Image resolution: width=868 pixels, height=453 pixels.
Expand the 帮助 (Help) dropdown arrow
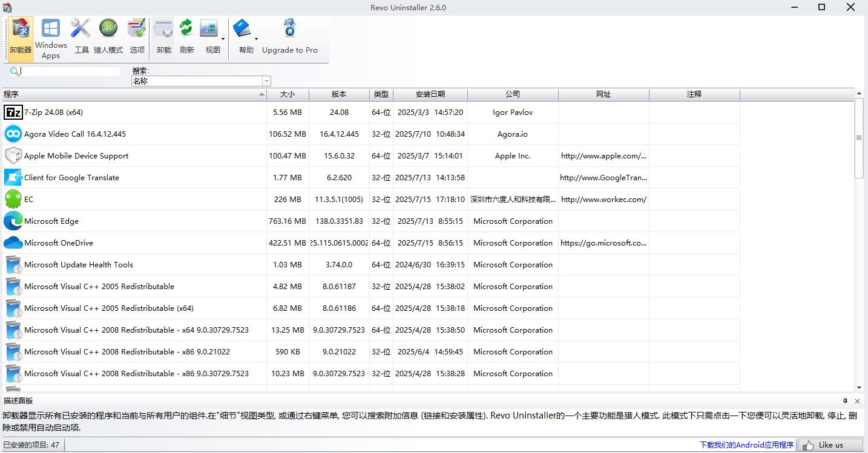point(257,40)
